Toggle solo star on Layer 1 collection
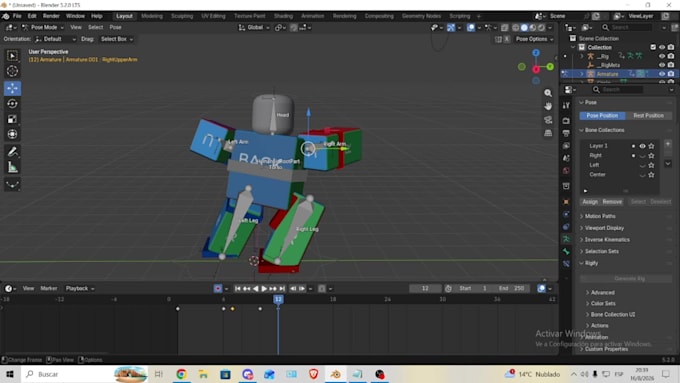The height and width of the screenshot is (383, 680). point(651,146)
